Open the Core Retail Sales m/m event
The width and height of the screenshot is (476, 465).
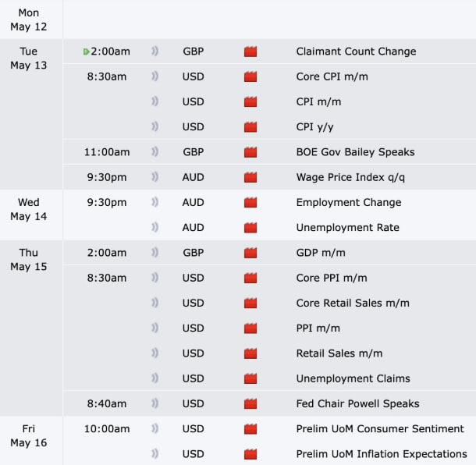coord(353,303)
